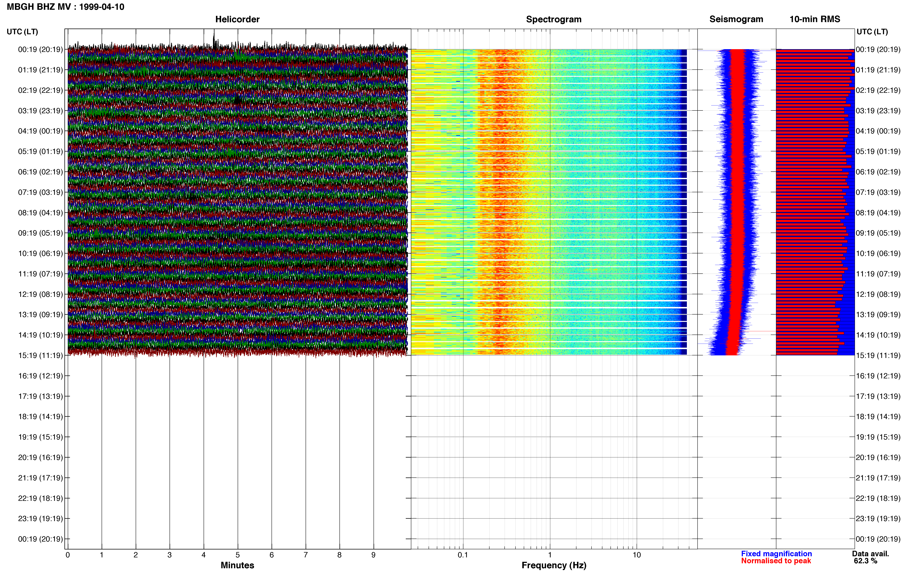Click the 'Helicorder' panel heading
Screen dimensions: 924x578
point(237,19)
